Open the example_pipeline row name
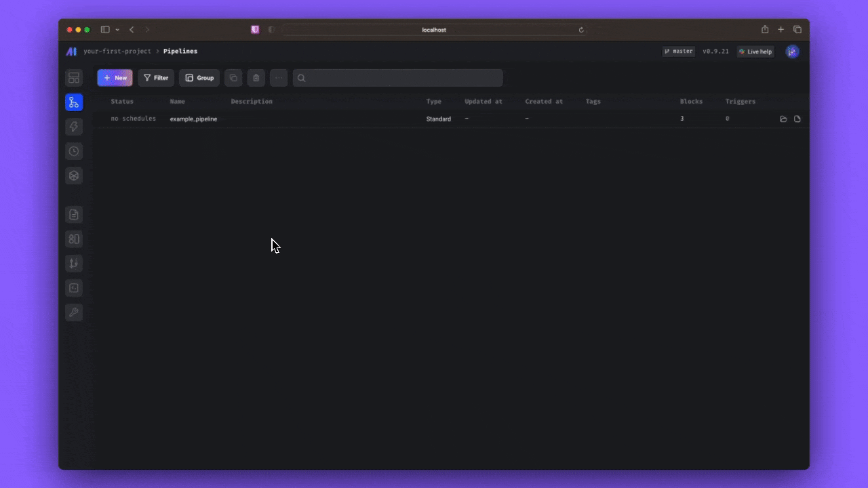 [193, 119]
